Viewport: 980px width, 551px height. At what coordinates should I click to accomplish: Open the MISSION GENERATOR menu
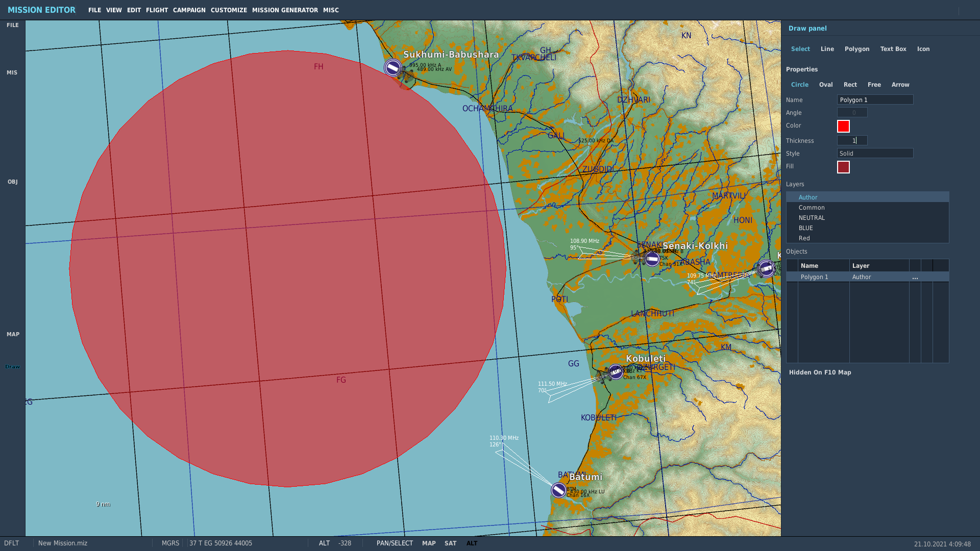pos(285,10)
